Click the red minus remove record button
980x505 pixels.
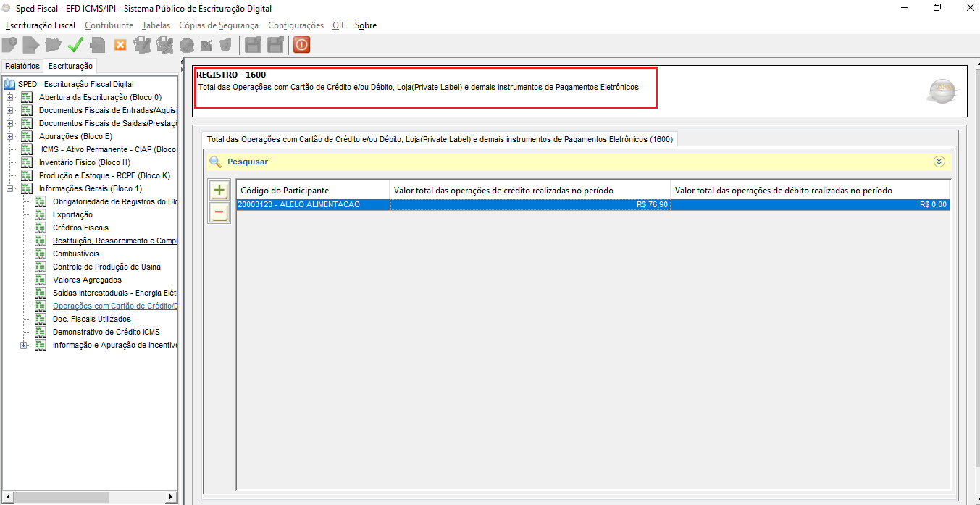pyautogui.click(x=219, y=212)
